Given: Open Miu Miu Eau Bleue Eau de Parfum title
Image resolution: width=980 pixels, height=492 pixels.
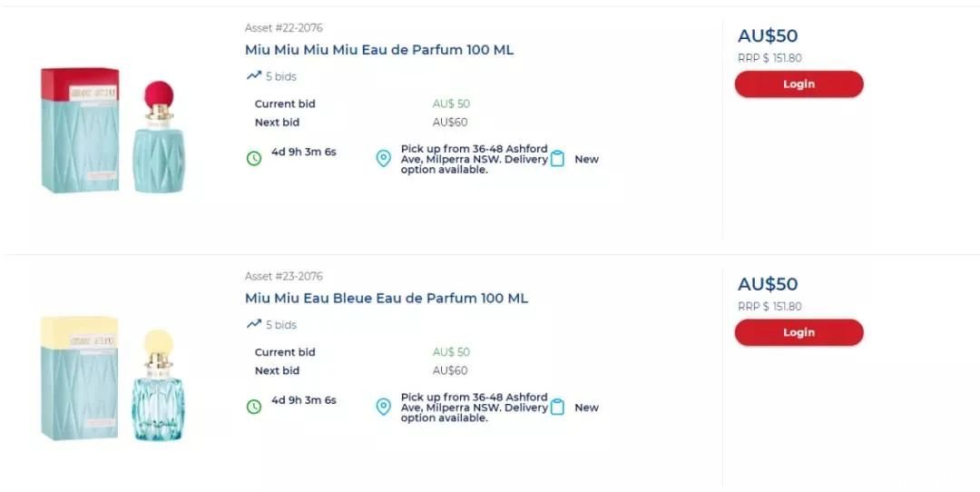Looking at the screenshot, I should tap(387, 298).
